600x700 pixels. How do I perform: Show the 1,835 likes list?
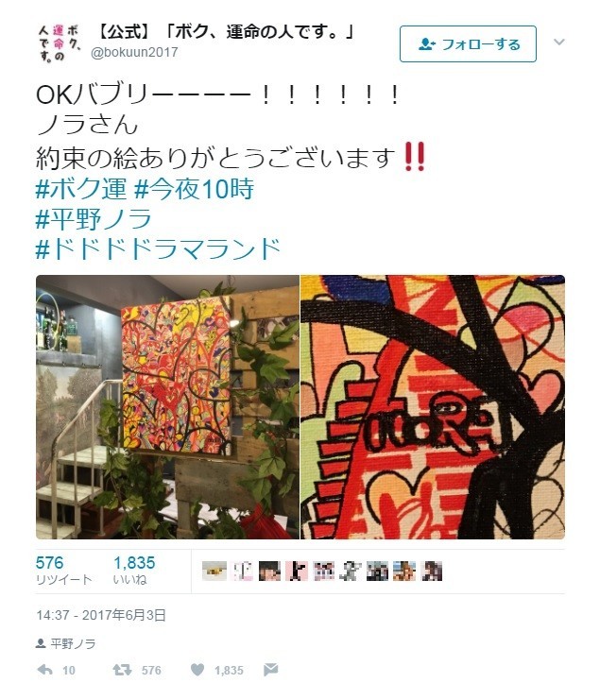[134, 571]
